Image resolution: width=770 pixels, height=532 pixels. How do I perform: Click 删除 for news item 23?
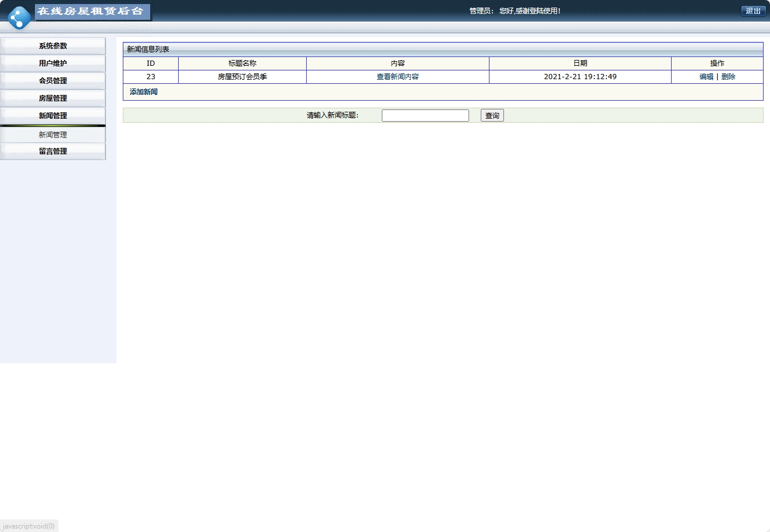click(x=728, y=77)
